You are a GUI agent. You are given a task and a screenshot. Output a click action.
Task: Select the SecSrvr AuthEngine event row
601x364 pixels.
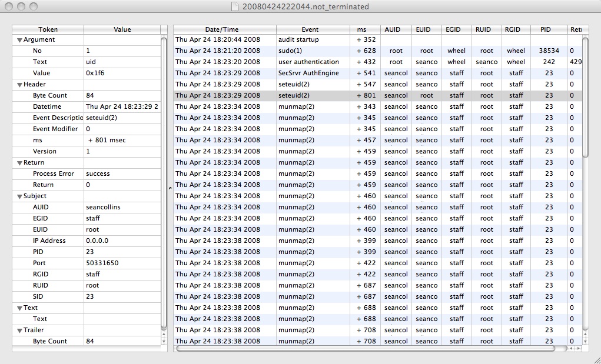pyautogui.click(x=377, y=73)
